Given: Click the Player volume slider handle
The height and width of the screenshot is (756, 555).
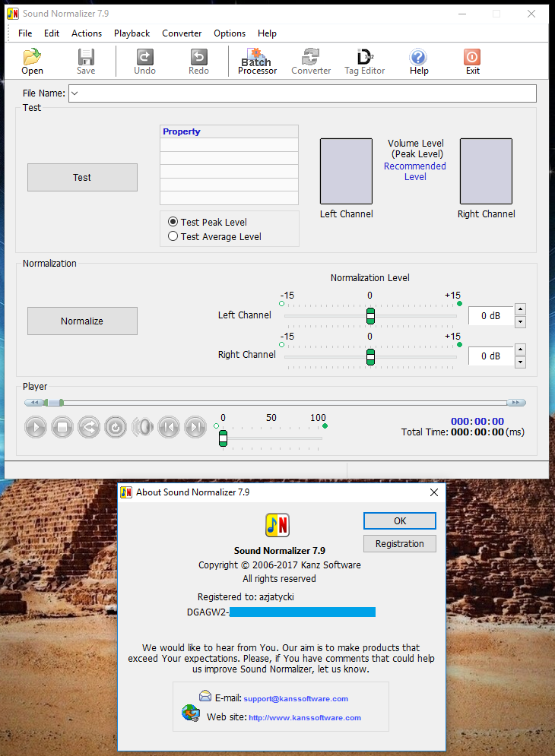Looking at the screenshot, I should pos(223,438).
